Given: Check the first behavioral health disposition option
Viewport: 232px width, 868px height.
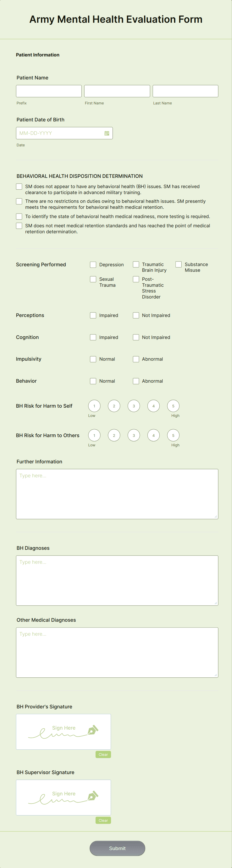Looking at the screenshot, I should tap(19, 186).
